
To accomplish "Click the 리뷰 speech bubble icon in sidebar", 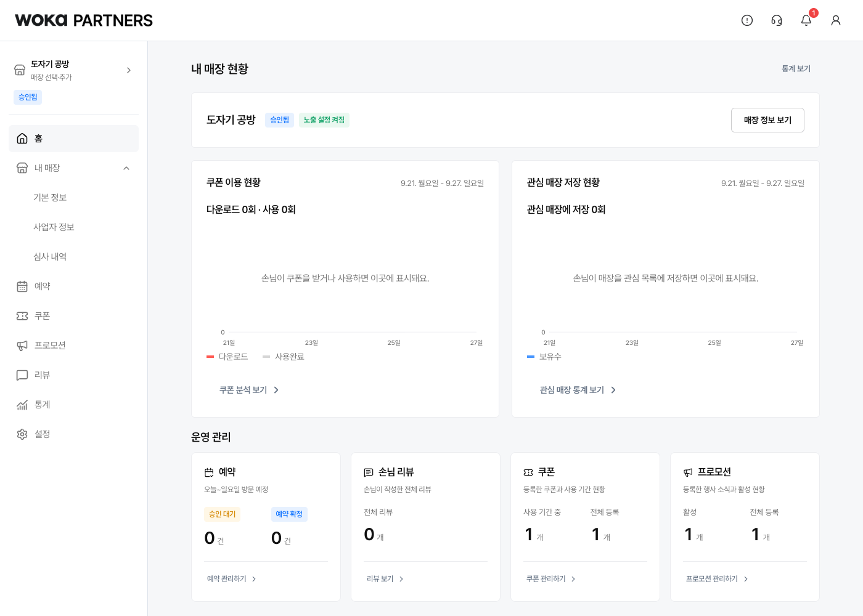I will [x=22, y=375].
